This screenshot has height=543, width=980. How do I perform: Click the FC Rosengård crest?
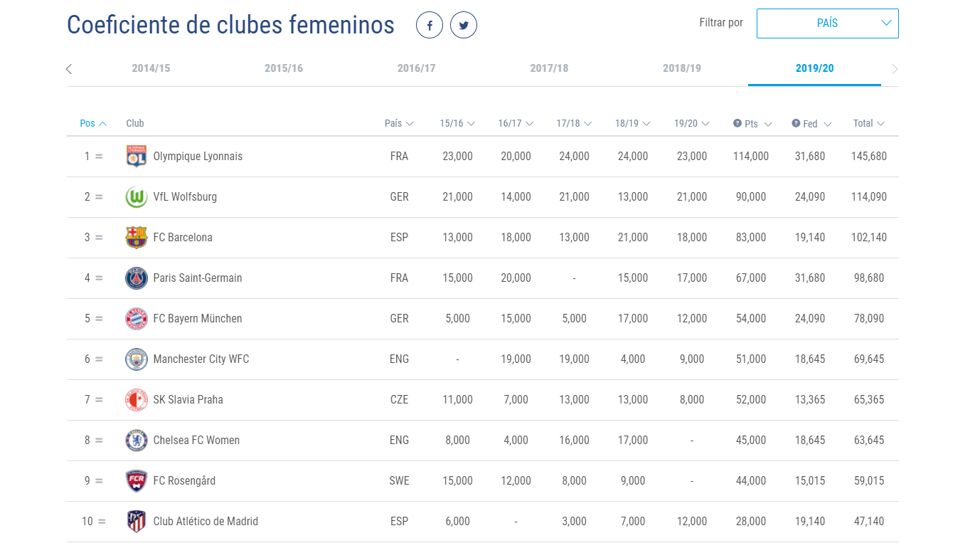click(137, 480)
